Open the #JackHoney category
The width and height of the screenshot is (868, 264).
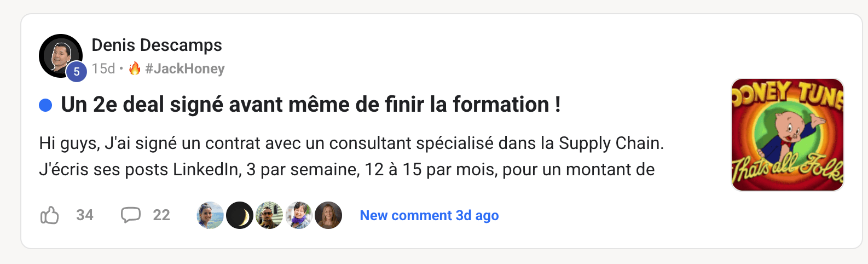185,68
